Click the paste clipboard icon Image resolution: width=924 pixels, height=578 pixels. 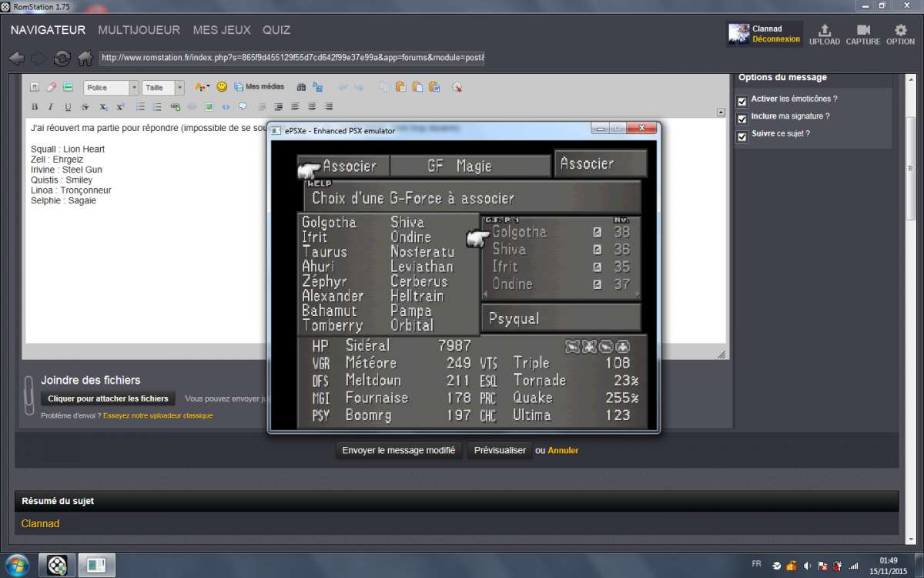401,87
